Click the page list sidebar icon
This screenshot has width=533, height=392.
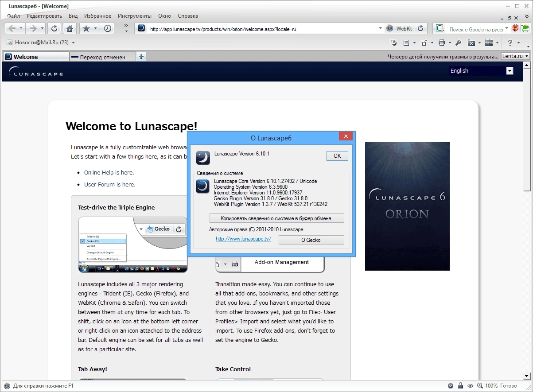tap(406, 43)
